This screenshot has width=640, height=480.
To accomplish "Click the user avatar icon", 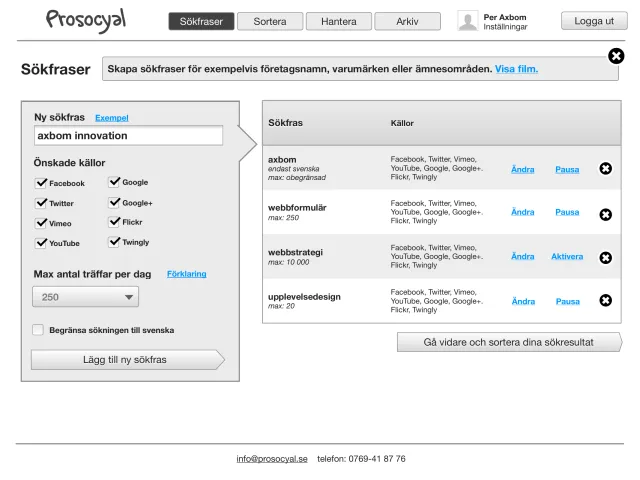I will click(468, 21).
